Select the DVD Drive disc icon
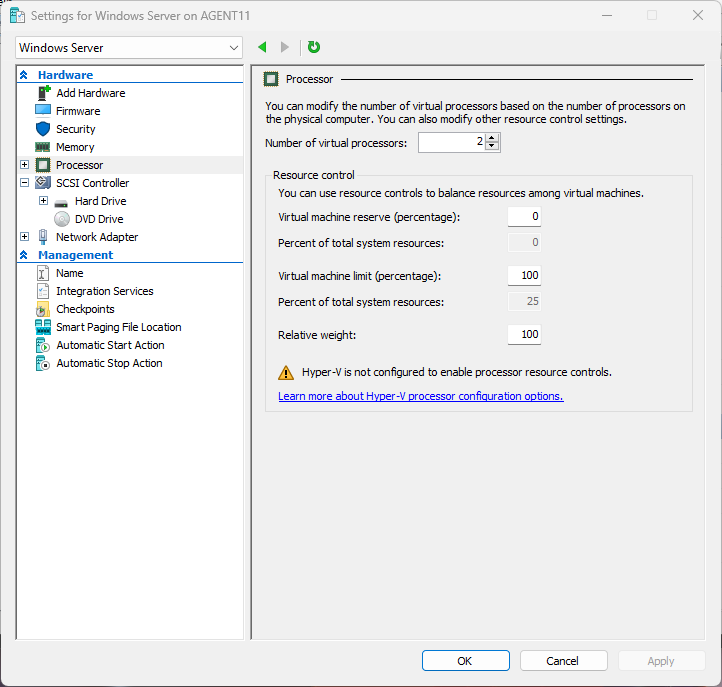The height and width of the screenshot is (687, 722). coord(62,219)
